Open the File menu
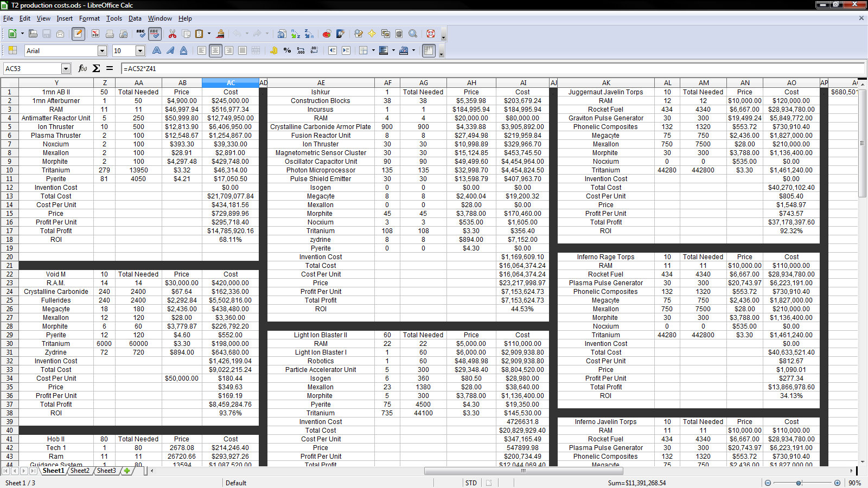The width and height of the screenshot is (868, 488). (8, 18)
